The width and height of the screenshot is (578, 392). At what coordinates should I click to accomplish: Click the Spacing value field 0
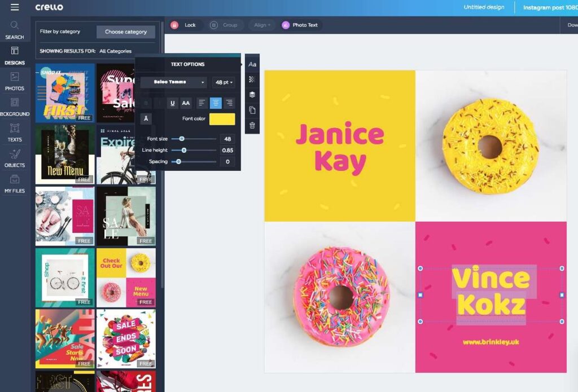[227, 162]
